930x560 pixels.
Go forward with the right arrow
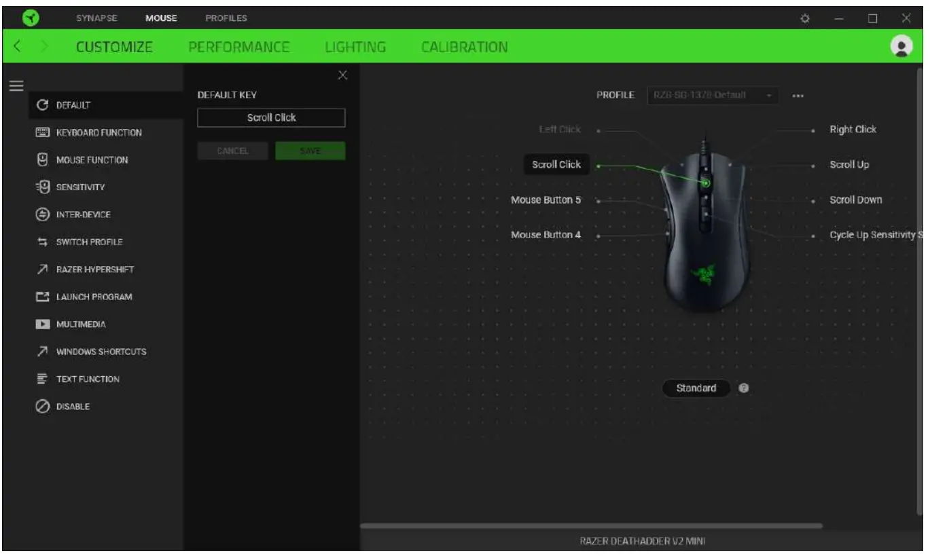(44, 47)
